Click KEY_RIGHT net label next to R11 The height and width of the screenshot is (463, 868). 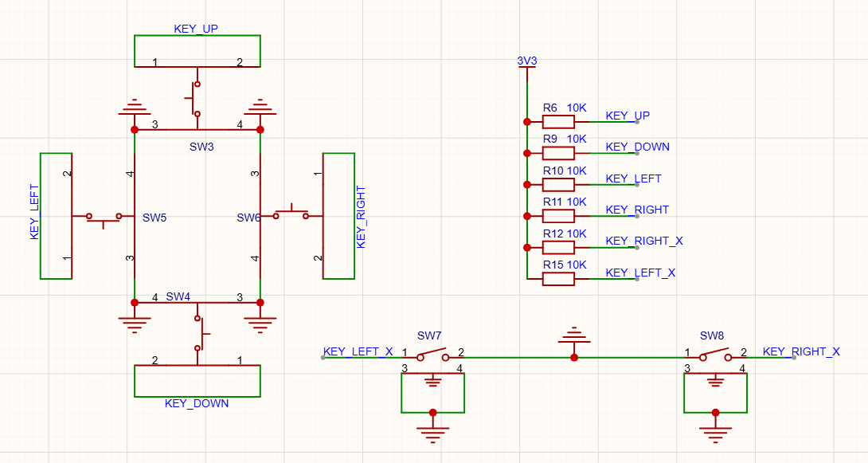pyautogui.click(x=637, y=210)
